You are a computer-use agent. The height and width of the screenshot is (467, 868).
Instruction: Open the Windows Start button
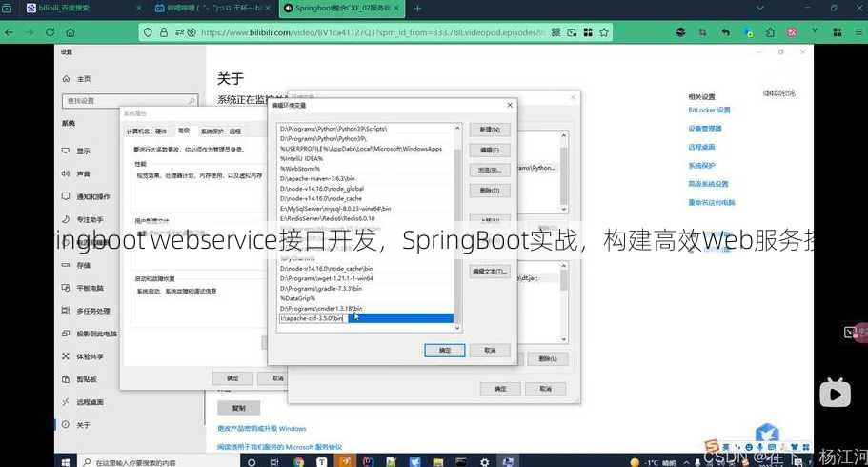[x=66, y=461]
